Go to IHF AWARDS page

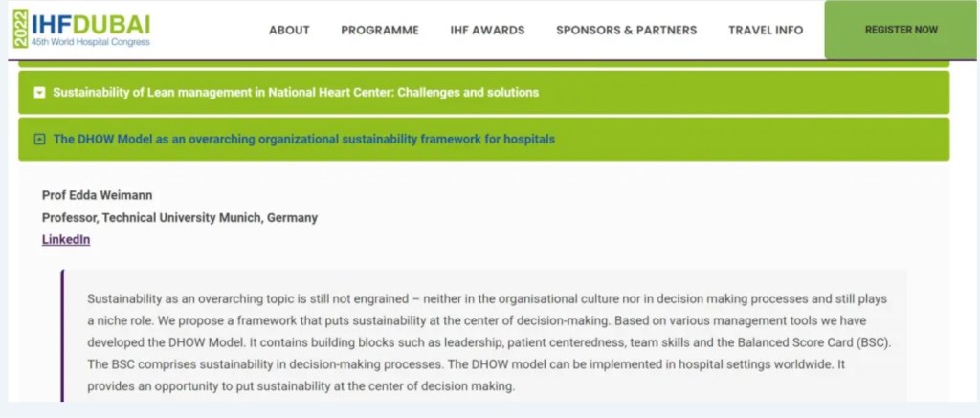pos(487,30)
